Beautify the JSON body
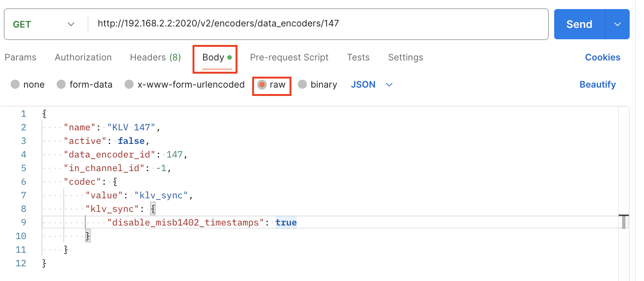Image resolution: width=644 pixels, height=281 pixels. coord(598,85)
